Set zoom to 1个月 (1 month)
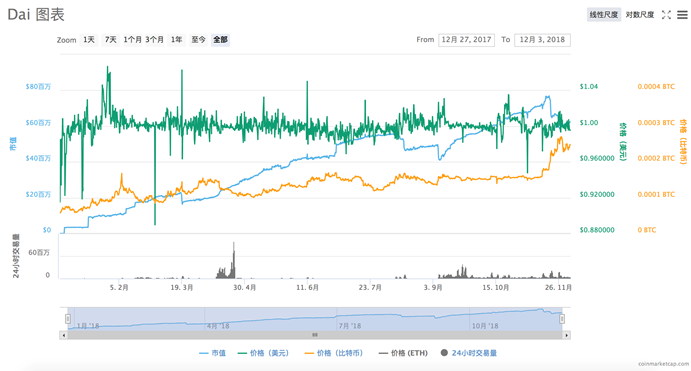The image size is (691, 371). click(x=133, y=40)
